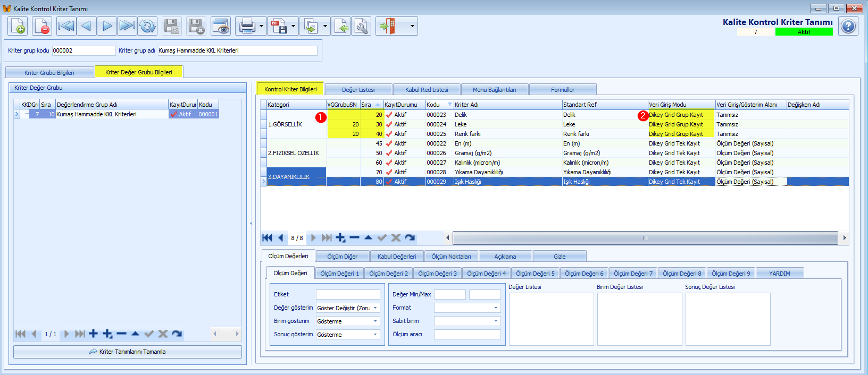The image size is (868, 375).
Task: Click the printer icon in the toolbar
Action: point(247,26)
